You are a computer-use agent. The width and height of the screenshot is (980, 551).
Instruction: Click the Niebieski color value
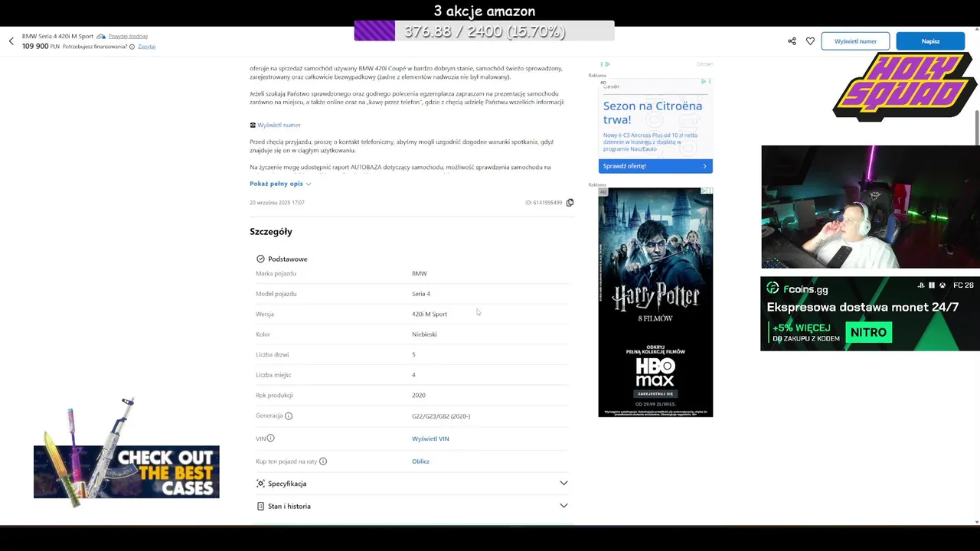pos(424,334)
